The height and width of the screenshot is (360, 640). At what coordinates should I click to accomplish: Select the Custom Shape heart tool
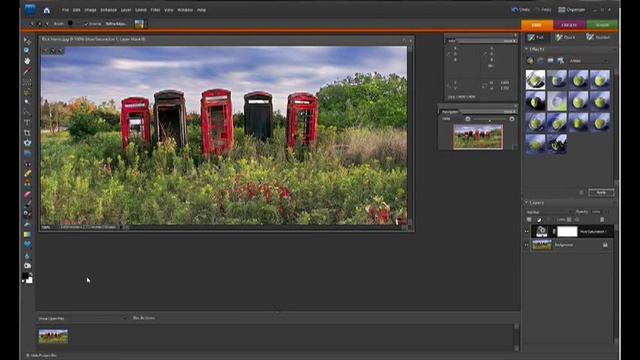pyautogui.click(x=27, y=244)
